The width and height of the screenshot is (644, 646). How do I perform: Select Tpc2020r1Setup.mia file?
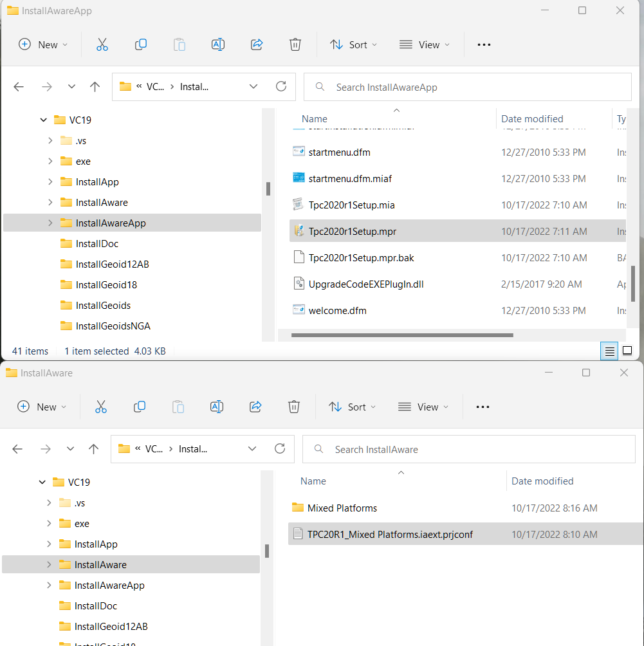[x=351, y=205]
